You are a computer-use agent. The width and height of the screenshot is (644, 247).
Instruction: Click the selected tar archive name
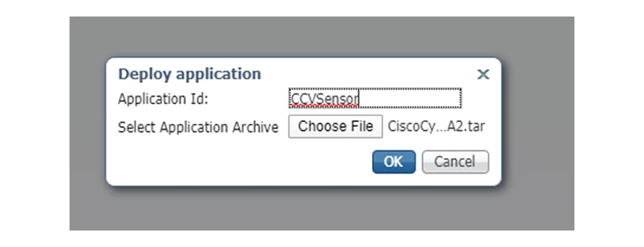[x=436, y=127]
